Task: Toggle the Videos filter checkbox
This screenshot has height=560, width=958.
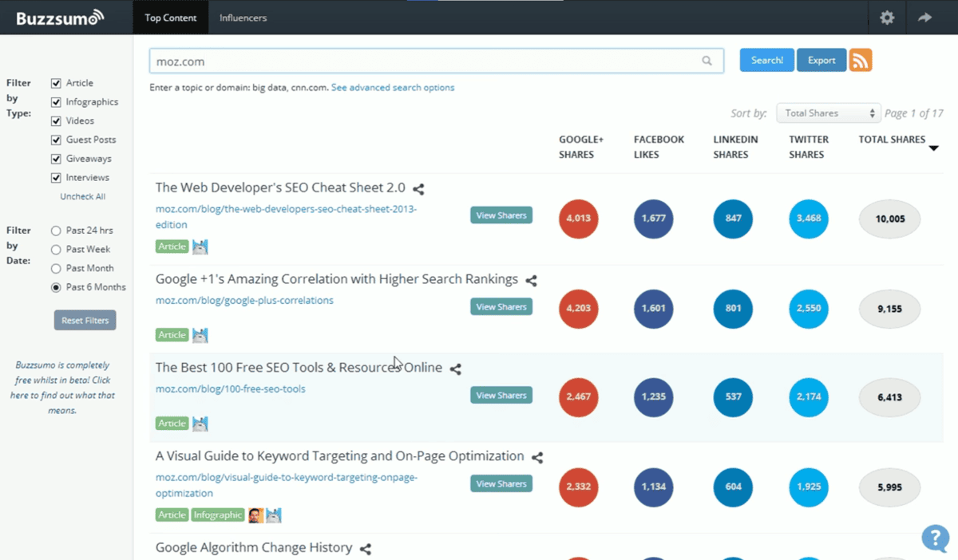Action: click(56, 121)
